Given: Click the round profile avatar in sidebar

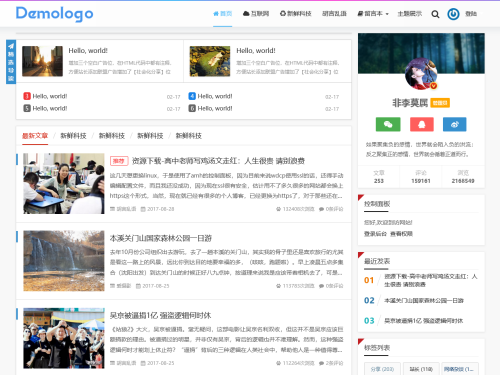Looking at the screenshot, I should (421, 74).
